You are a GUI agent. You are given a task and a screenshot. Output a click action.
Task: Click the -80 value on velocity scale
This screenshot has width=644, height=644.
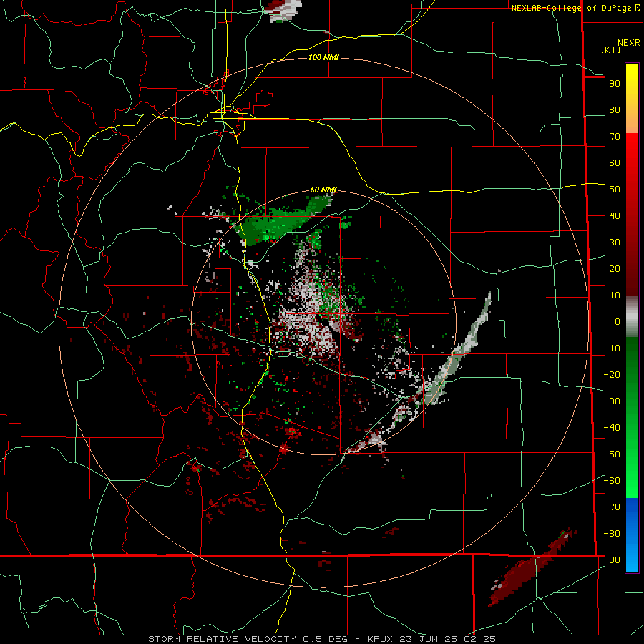(612, 534)
